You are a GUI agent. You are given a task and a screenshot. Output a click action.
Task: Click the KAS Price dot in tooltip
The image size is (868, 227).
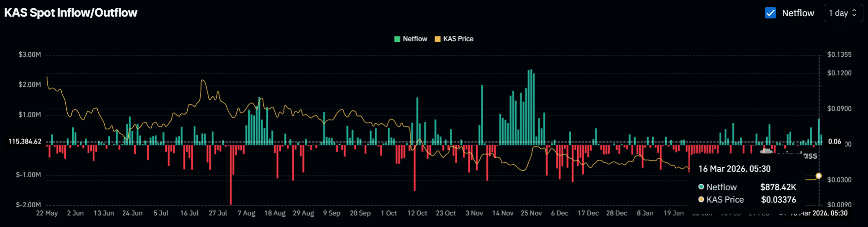(701, 199)
